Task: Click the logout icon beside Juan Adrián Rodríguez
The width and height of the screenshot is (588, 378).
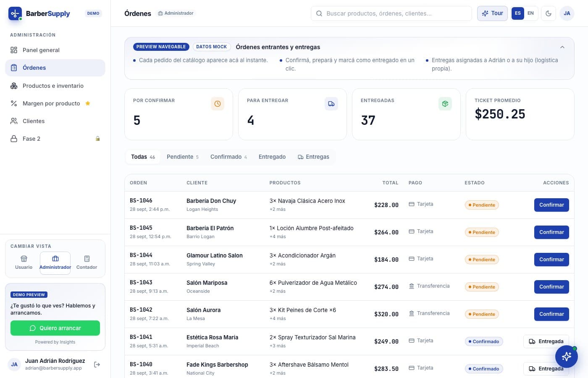Action: coord(97,365)
